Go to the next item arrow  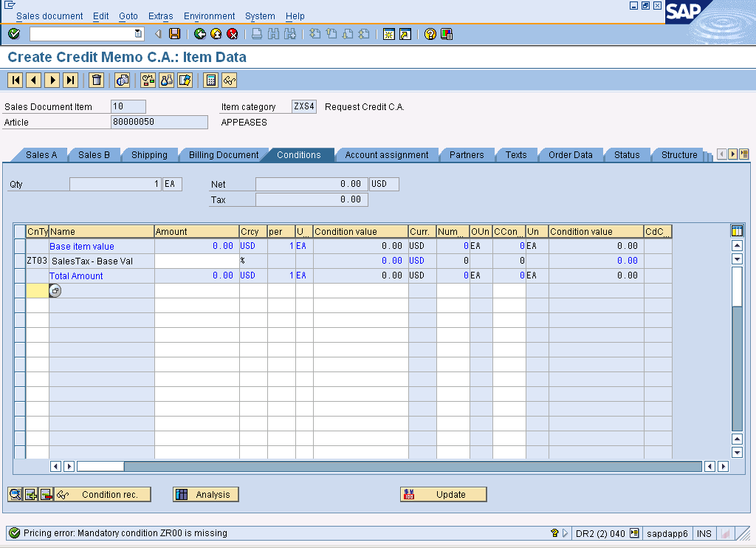point(52,80)
